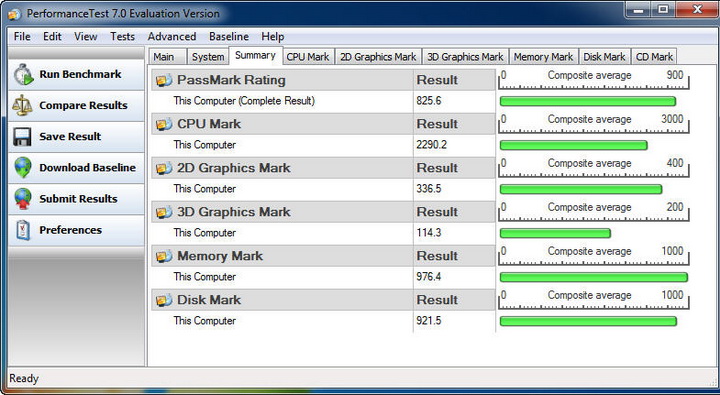Image resolution: width=720 pixels, height=395 pixels.
Task: Click the 0–900 Composite average scale
Action: [594, 79]
